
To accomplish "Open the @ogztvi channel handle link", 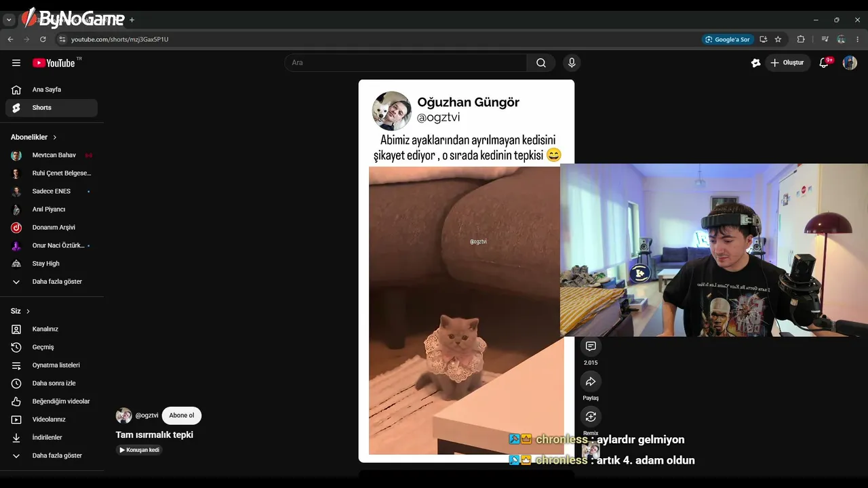I will pyautogui.click(x=146, y=415).
